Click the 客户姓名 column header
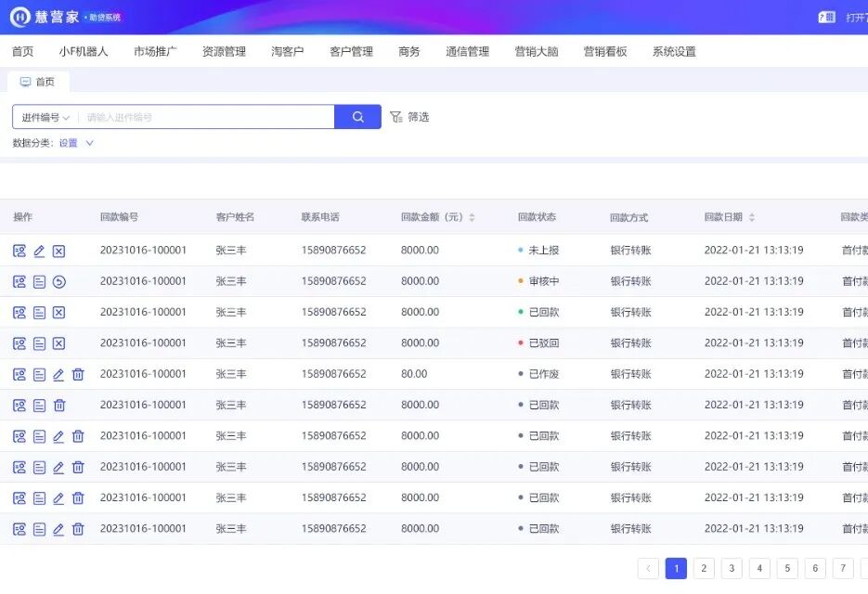Image resolution: width=868 pixels, height=594 pixels. (x=235, y=217)
